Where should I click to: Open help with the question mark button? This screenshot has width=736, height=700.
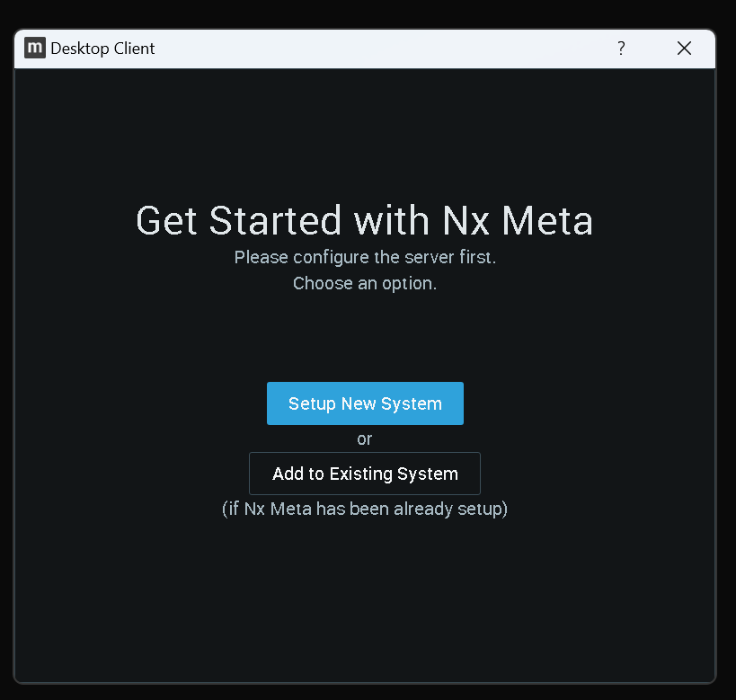point(621,49)
